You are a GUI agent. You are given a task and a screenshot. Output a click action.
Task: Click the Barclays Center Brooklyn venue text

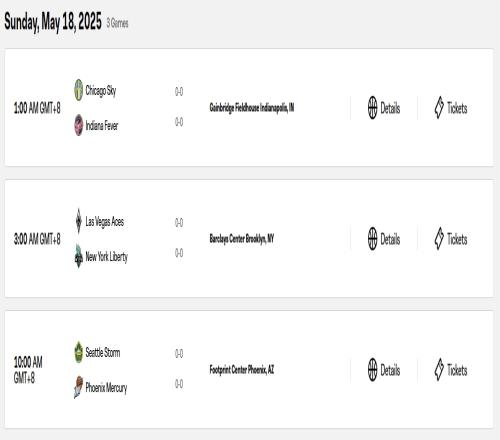pos(242,239)
